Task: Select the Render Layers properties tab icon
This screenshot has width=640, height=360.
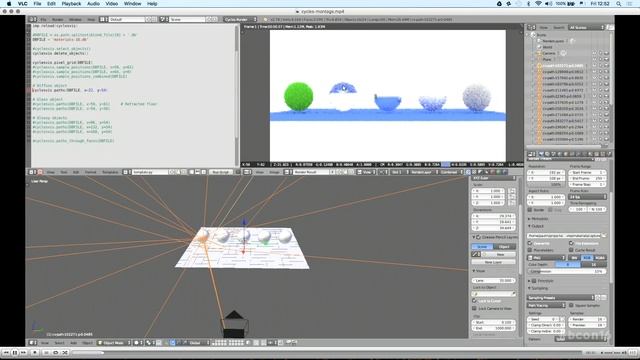Action: tap(547, 154)
